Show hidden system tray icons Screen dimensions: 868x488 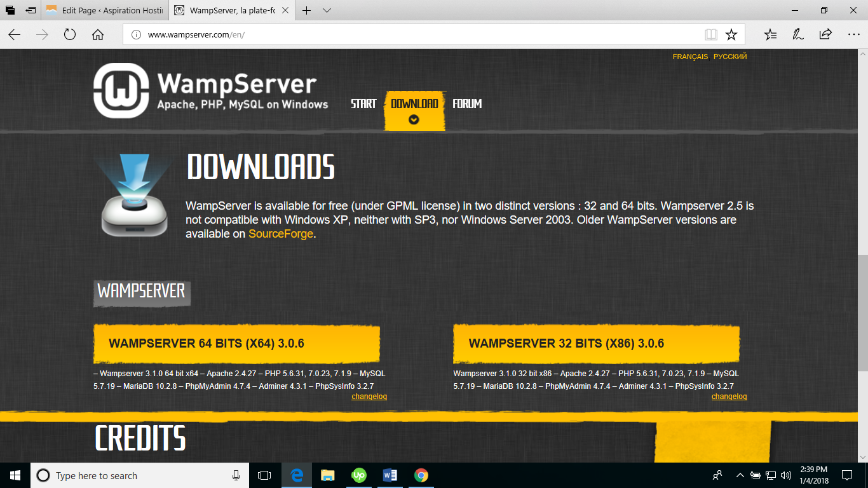pos(740,475)
